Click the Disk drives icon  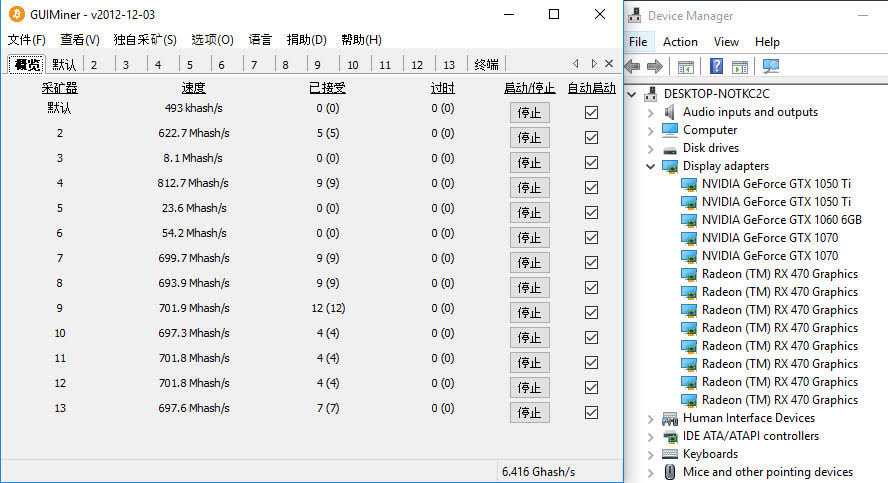670,149
